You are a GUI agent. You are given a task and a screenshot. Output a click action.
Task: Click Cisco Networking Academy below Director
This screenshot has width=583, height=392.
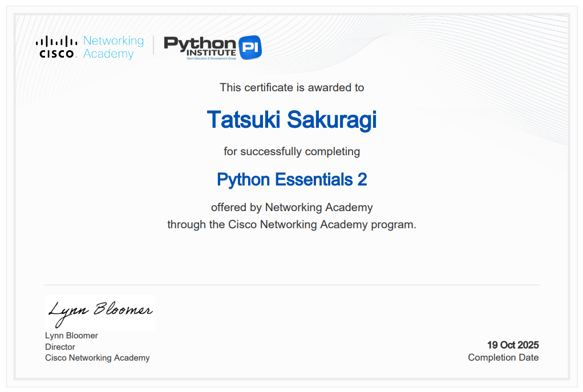[x=97, y=358]
